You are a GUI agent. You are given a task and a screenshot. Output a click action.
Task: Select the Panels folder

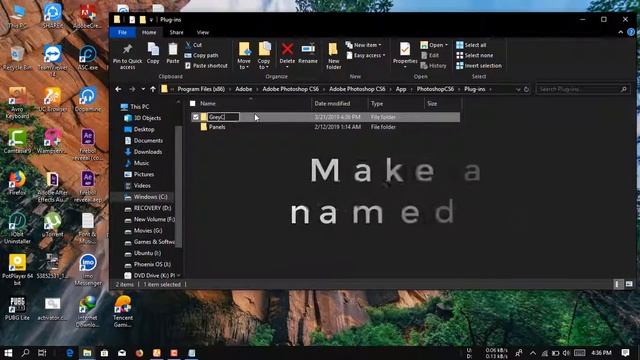tap(217, 127)
